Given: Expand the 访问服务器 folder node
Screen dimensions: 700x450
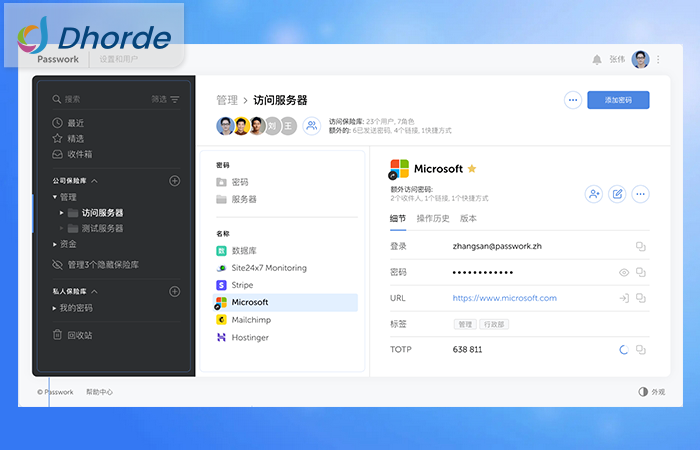Looking at the screenshot, I should click(x=62, y=213).
